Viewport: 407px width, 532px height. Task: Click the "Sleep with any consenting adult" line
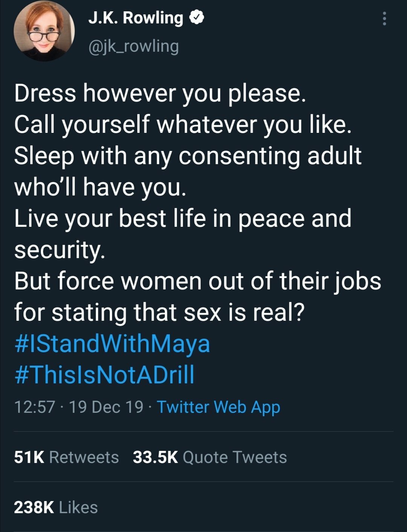pyautogui.click(x=188, y=156)
